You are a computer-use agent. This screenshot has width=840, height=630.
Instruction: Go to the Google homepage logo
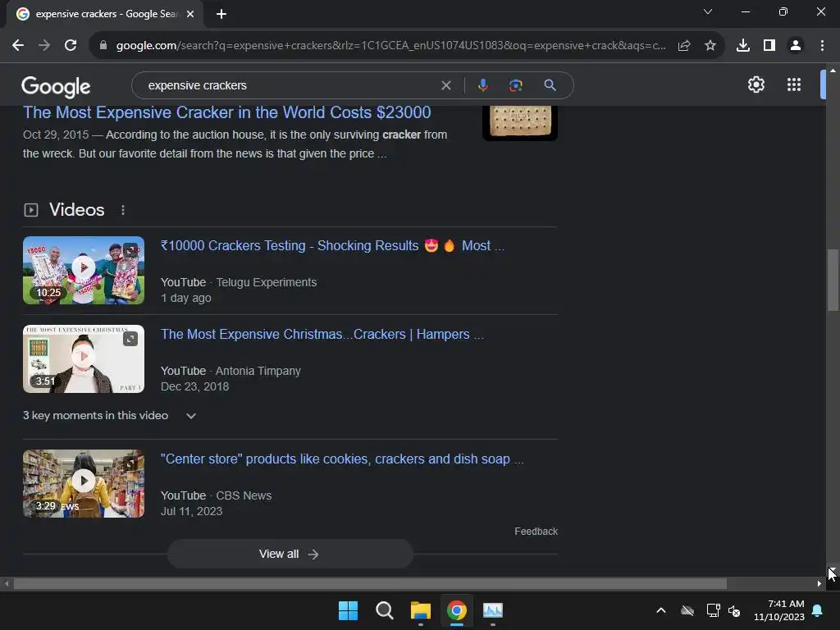tap(56, 86)
